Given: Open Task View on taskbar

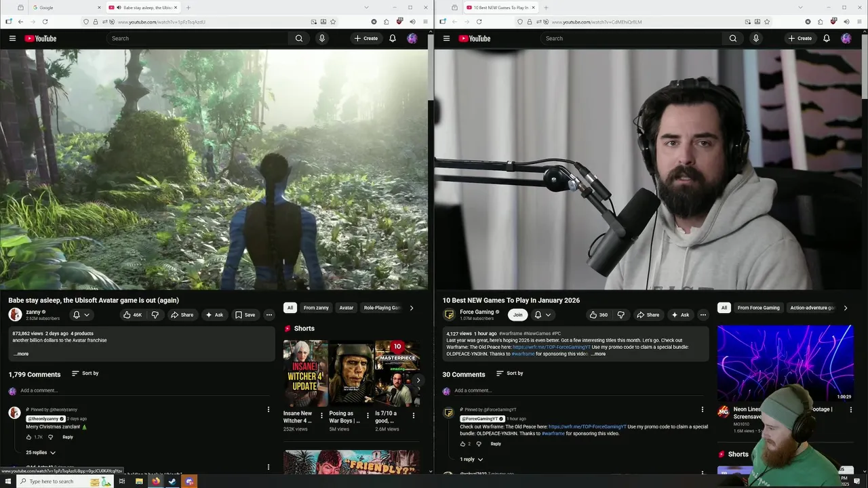Looking at the screenshot, I should point(122,481).
